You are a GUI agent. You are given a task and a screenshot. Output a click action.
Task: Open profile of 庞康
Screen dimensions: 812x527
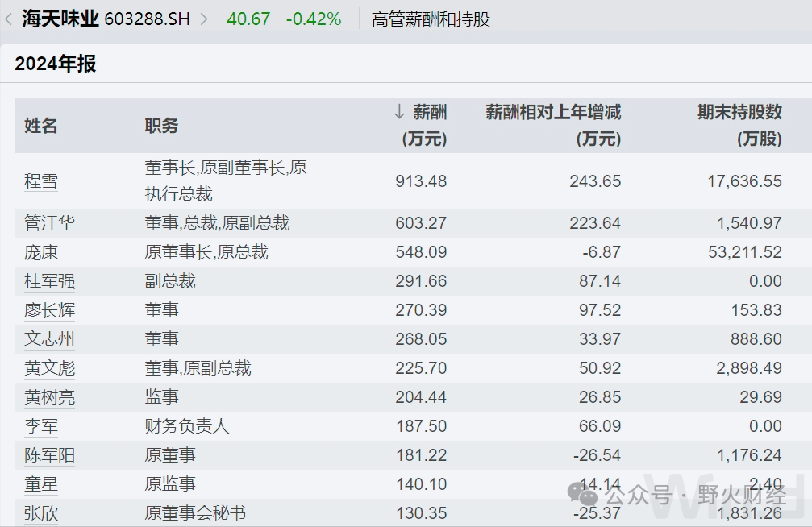[x=41, y=252]
